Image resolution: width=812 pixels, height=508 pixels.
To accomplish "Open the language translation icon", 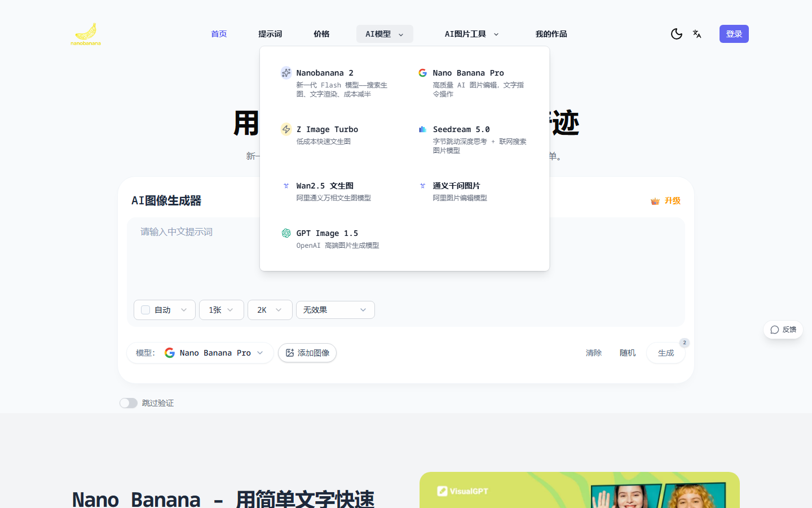I will 697,34.
